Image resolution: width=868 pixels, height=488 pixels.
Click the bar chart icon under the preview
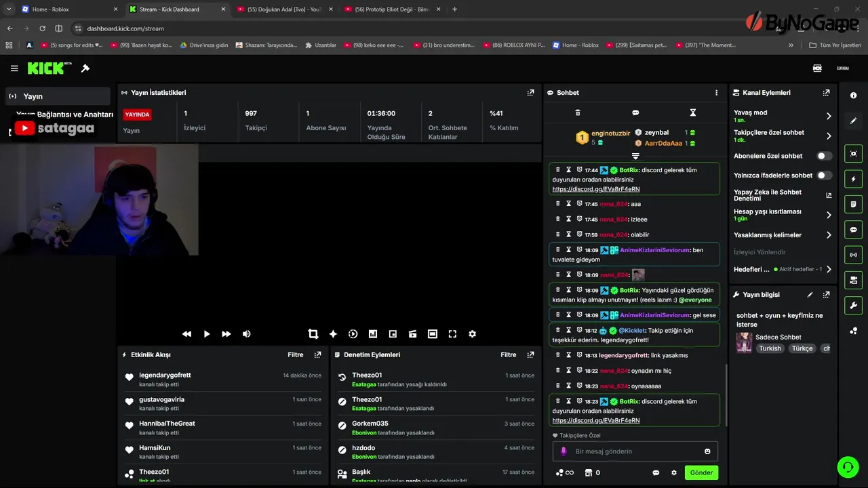pyautogui.click(x=372, y=334)
